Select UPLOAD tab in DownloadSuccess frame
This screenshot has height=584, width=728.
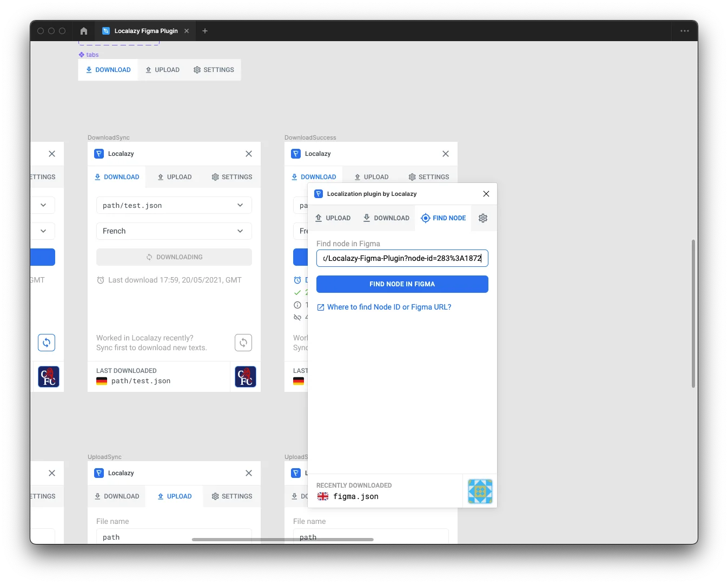click(x=372, y=177)
